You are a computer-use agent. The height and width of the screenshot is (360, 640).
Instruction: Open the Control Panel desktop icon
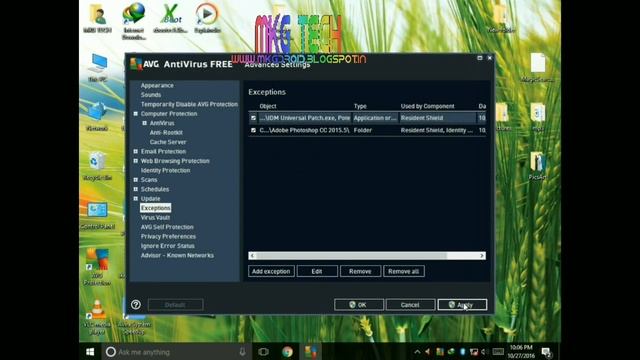97,215
